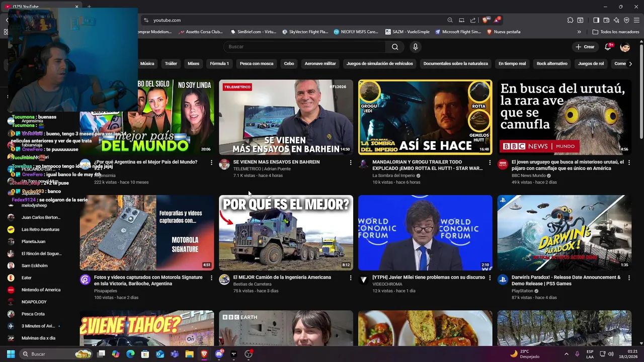Image resolution: width=644 pixels, height=362 pixels.
Task: Click the Buscar search field on YouTube
Action: 304,47
